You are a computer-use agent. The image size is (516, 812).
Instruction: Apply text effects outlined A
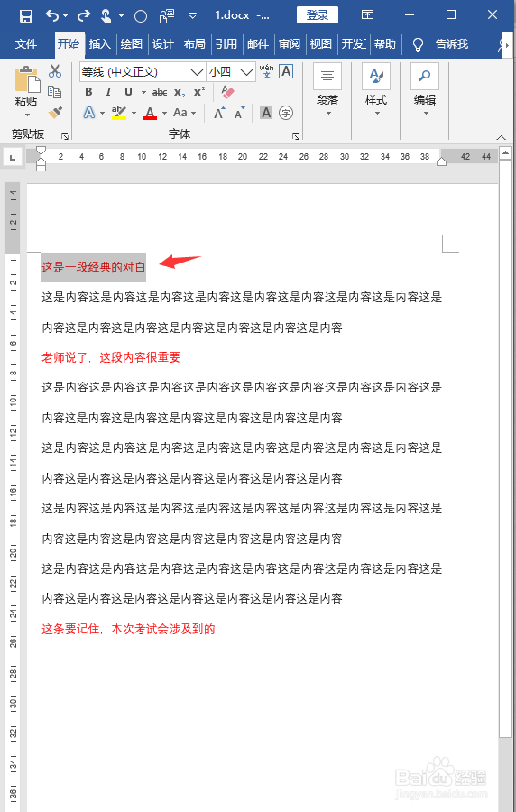(89, 113)
